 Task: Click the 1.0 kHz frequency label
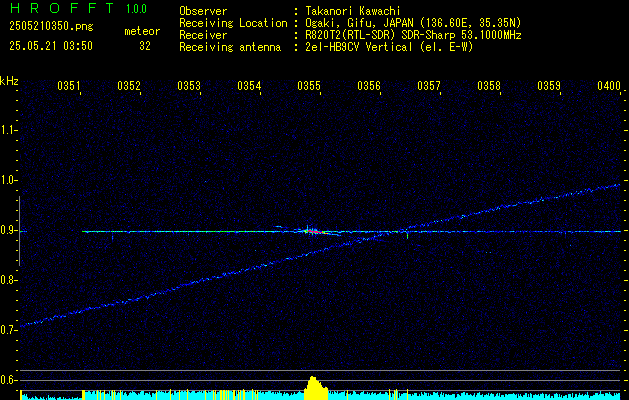pyautogui.click(x=8, y=180)
